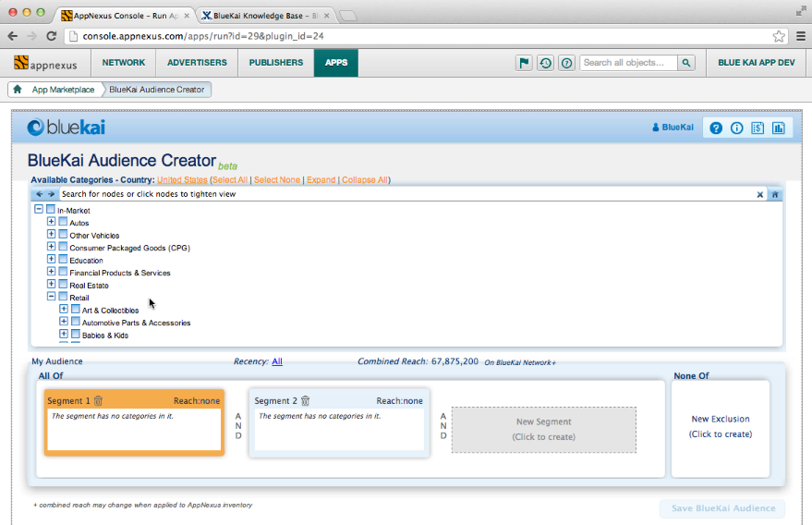The width and height of the screenshot is (812, 525).
Task: Check the In-Market checkbox
Action: (x=51, y=209)
